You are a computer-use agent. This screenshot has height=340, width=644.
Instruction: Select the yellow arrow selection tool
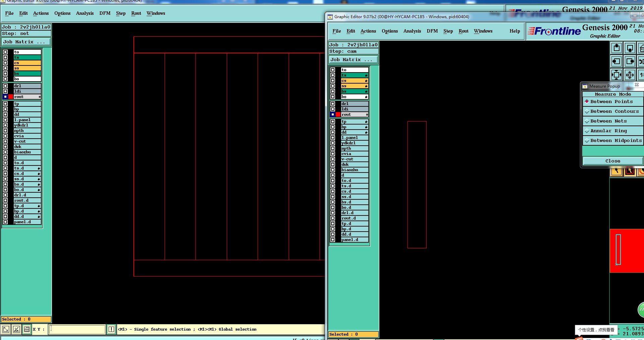(x=616, y=171)
